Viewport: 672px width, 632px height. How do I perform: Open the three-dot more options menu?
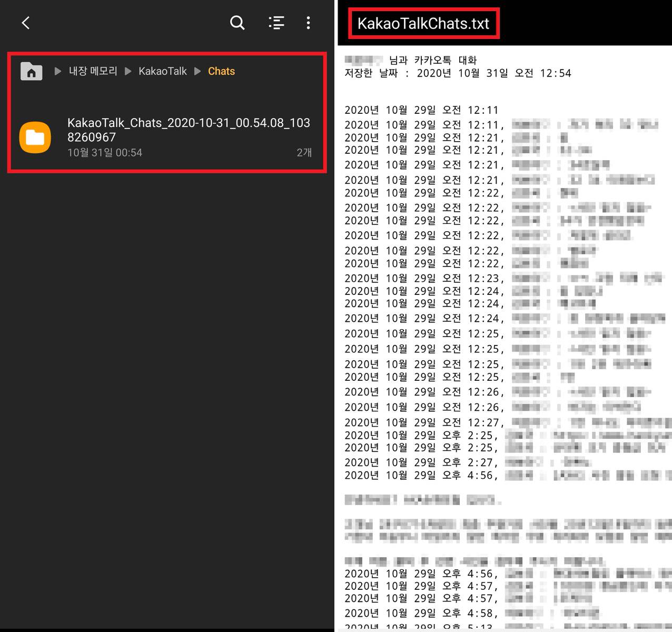click(x=308, y=23)
